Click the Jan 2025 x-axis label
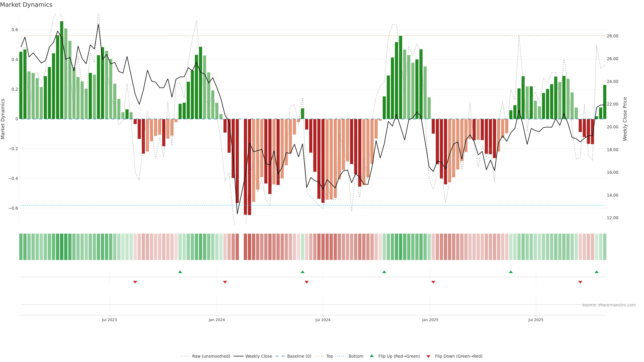 pyautogui.click(x=430, y=320)
